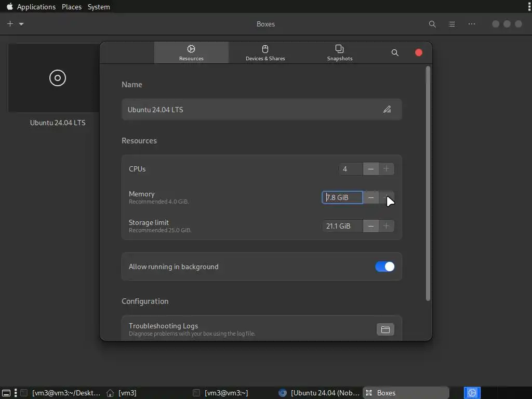Increase Storage limit with the plus button
The height and width of the screenshot is (399, 532).
pyautogui.click(x=386, y=226)
